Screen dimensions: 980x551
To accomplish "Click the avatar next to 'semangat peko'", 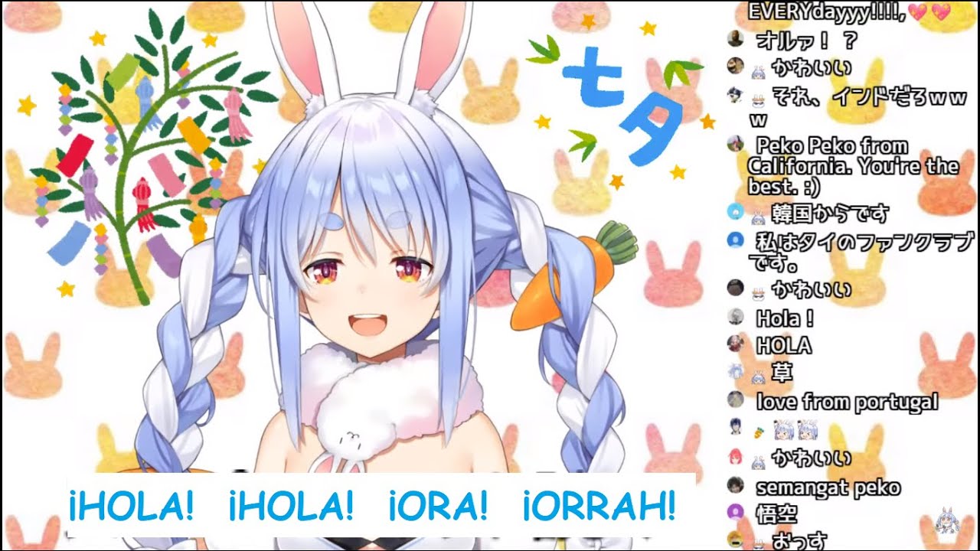I will (735, 485).
